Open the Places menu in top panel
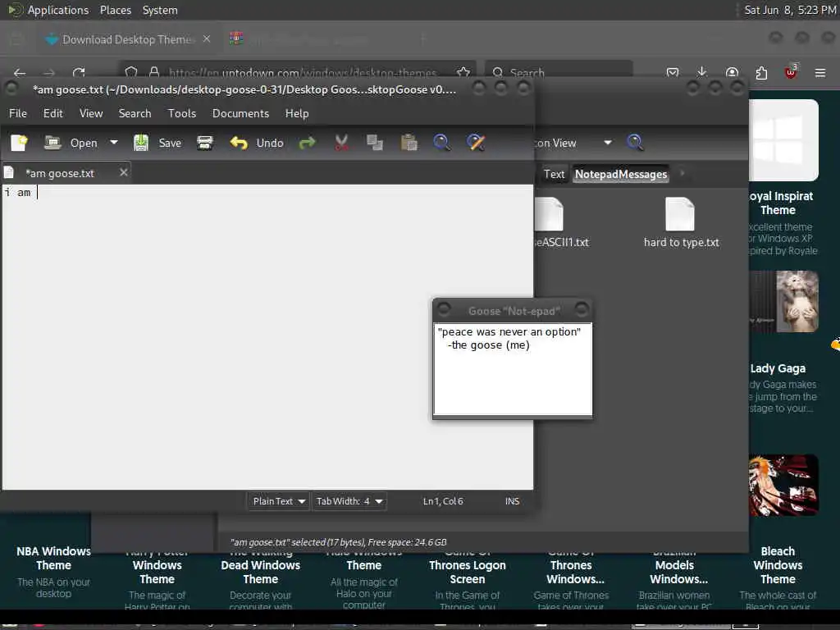This screenshot has width=840, height=630. point(116,10)
